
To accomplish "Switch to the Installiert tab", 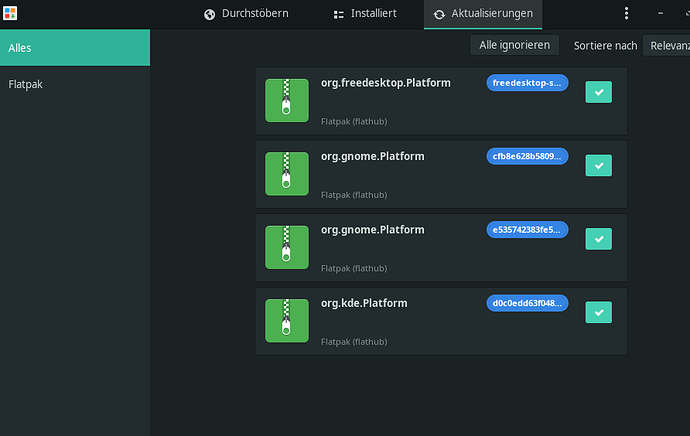I will pos(365,14).
